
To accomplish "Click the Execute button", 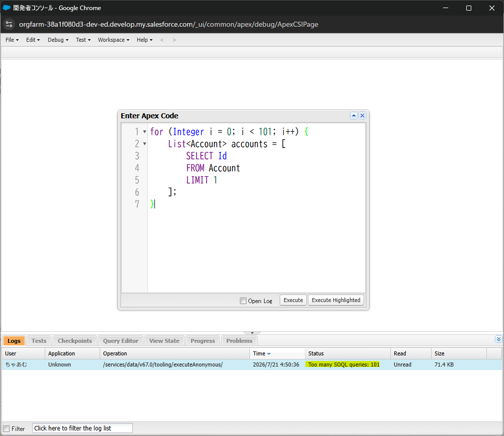I will pos(293,300).
